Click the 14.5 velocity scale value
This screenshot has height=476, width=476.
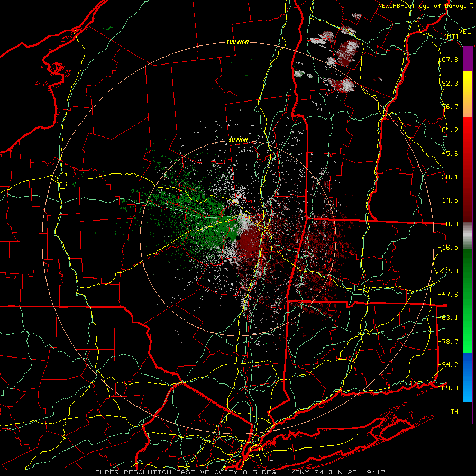pos(450,200)
